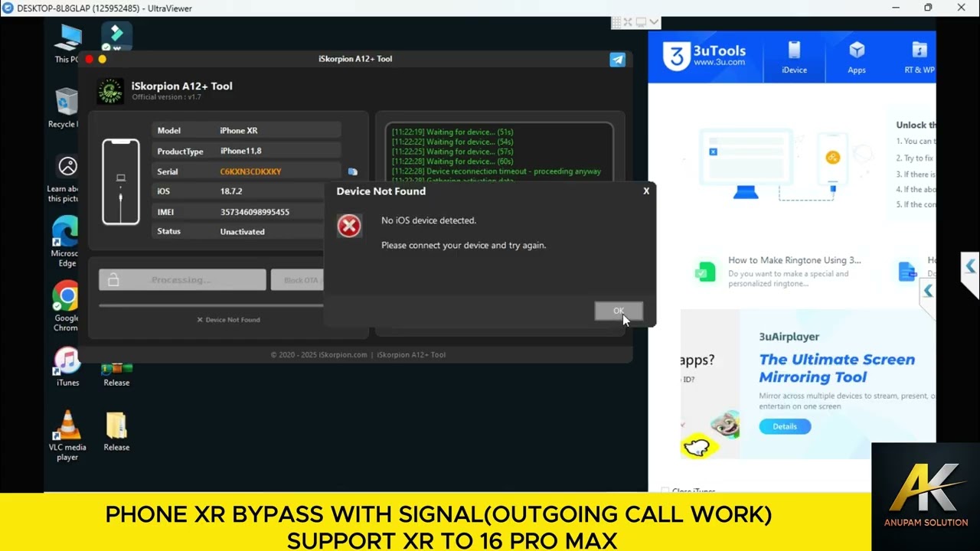
Task: Click the blue document article icon in 3uTools
Action: click(x=907, y=272)
